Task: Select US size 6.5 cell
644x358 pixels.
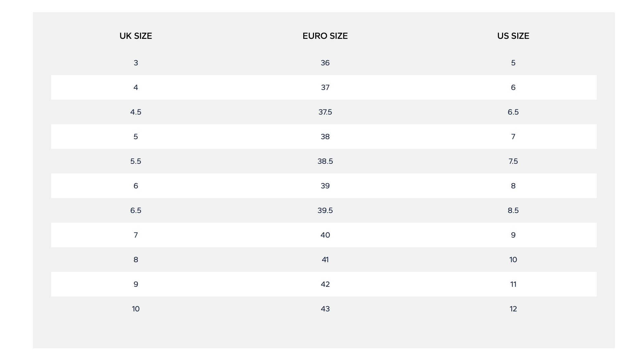Action: pos(513,112)
